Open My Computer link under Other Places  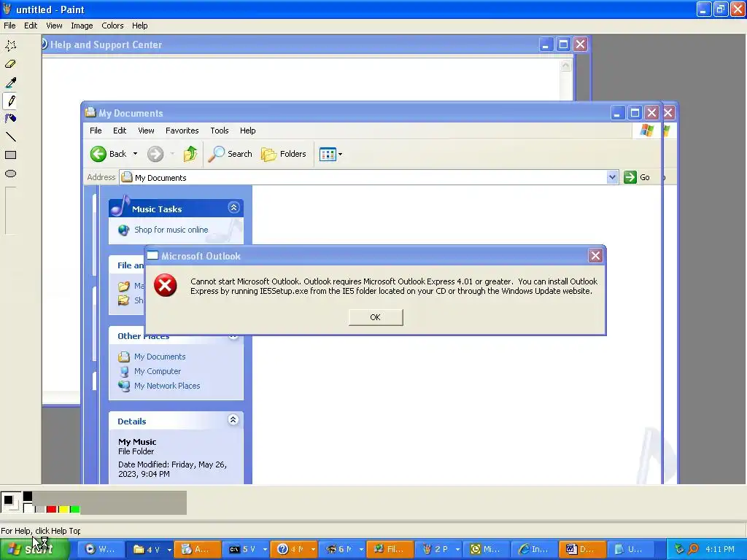pyautogui.click(x=158, y=371)
